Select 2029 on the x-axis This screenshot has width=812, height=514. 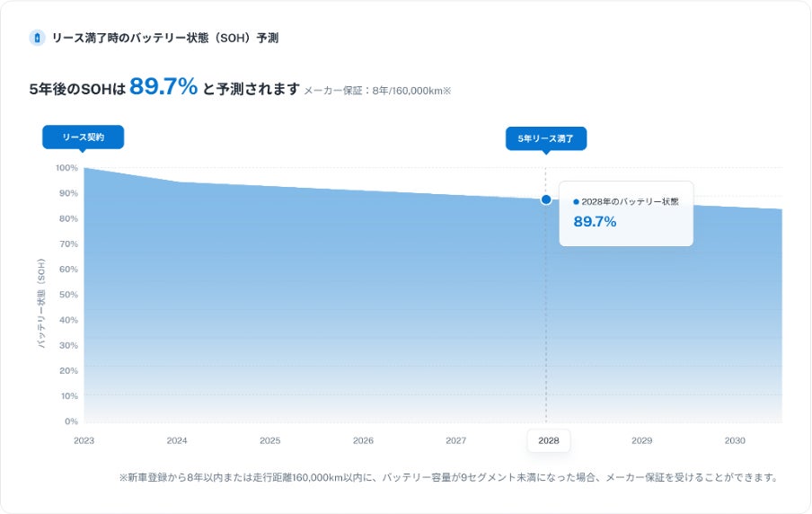pyautogui.click(x=641, y=441)
